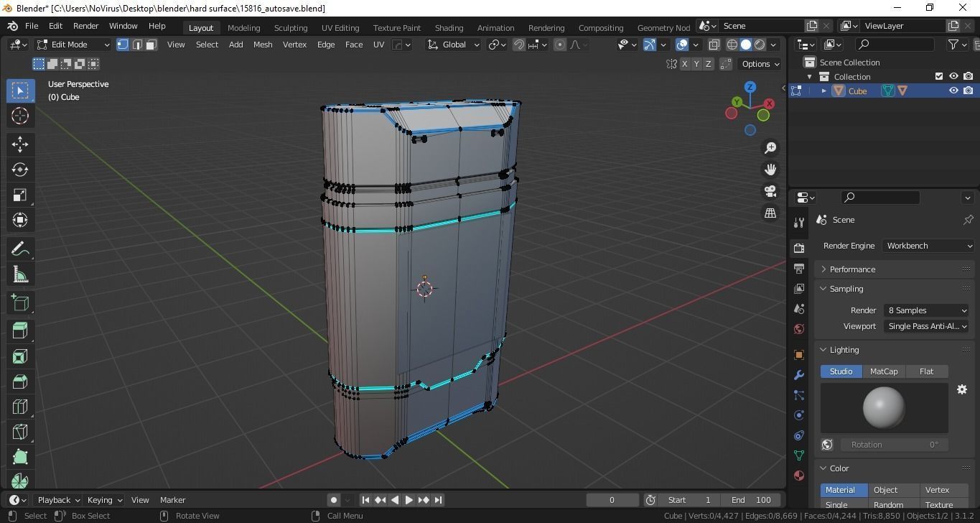Activate the Scale tool
980x523 pixels.
[20, 195]
